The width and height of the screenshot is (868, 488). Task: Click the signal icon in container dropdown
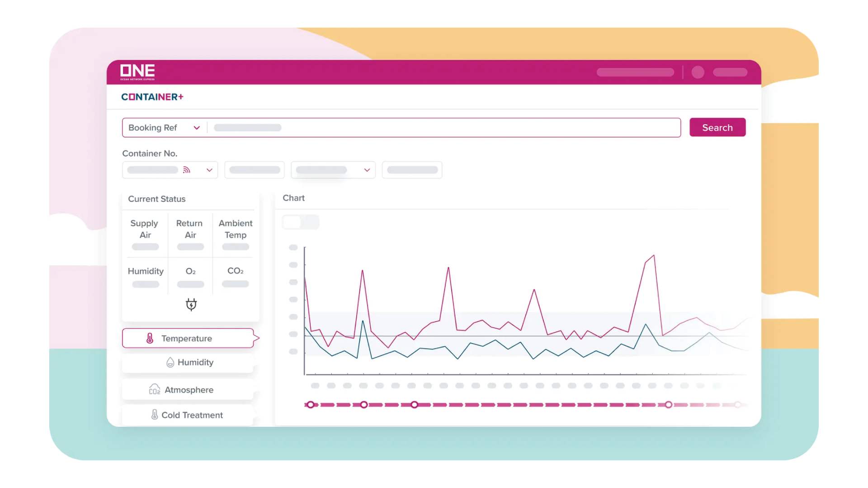(186, 170)
